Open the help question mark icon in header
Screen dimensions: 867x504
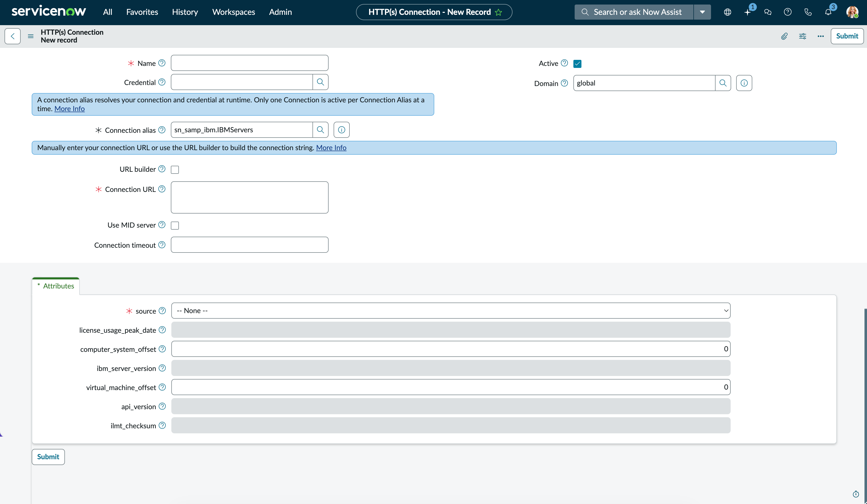coord(787,12)
